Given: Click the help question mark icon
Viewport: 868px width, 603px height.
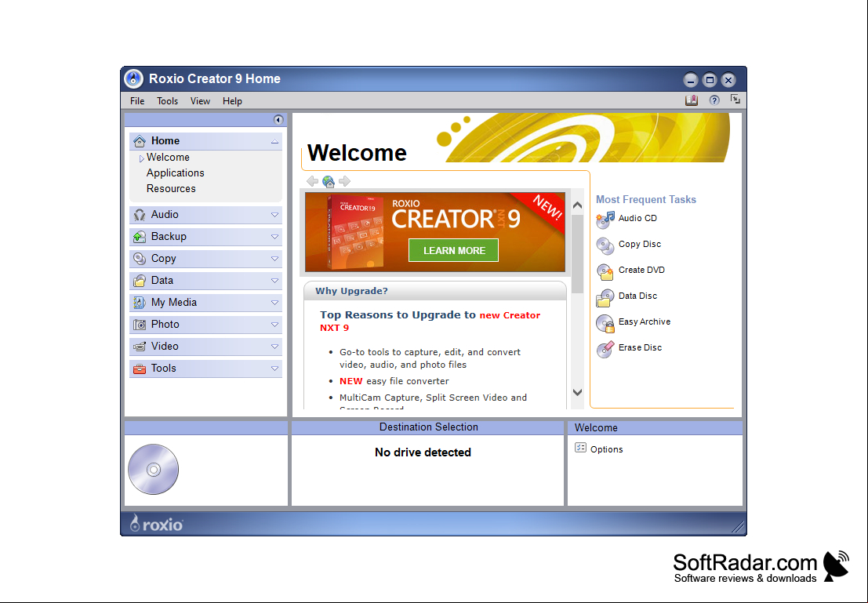Looking at the screenshot, I should tap(714, 100).
